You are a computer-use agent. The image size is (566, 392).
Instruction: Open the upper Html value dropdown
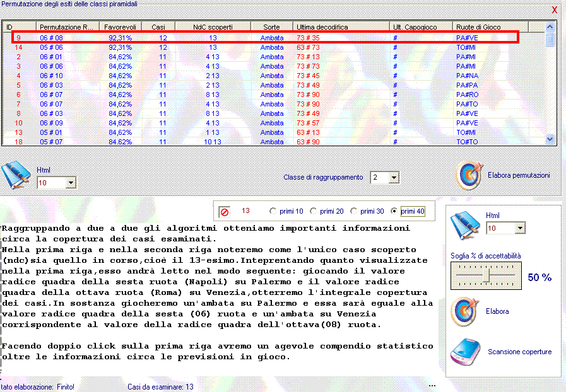click(x=71, y=183)
